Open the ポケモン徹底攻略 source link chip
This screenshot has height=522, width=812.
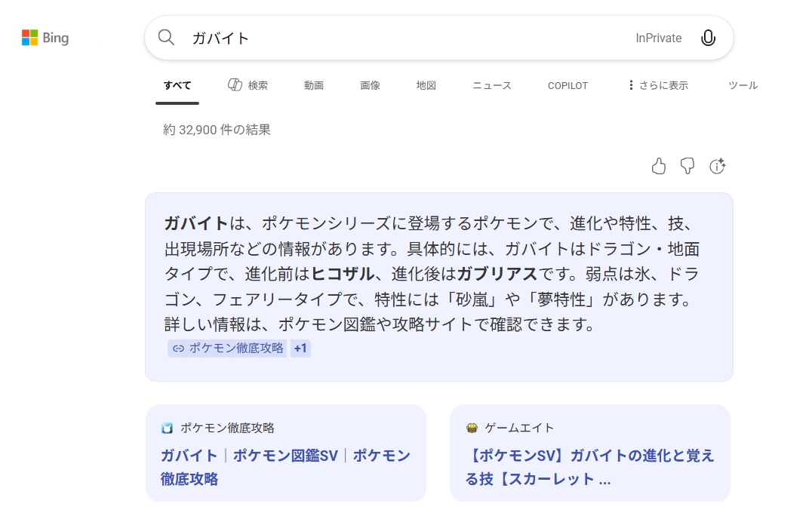(x=228, y=348)
